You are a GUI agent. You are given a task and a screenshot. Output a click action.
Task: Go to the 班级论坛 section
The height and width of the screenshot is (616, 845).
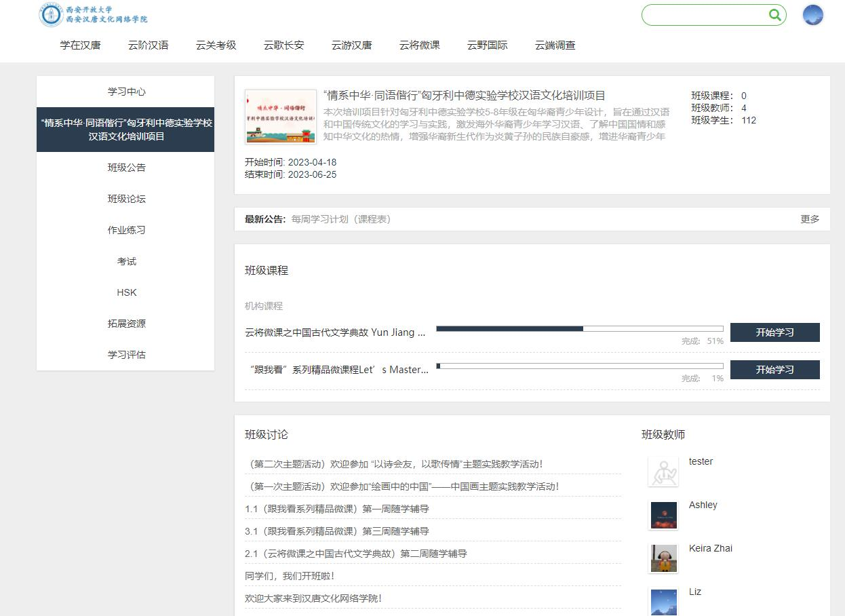tap(125, 198)
